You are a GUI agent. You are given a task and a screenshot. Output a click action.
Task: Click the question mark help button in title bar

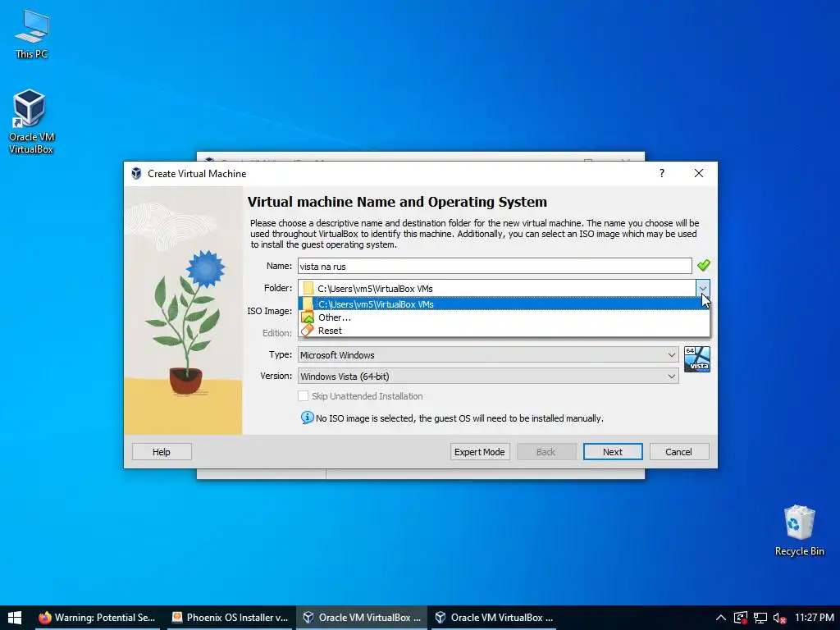pos(662,173)
